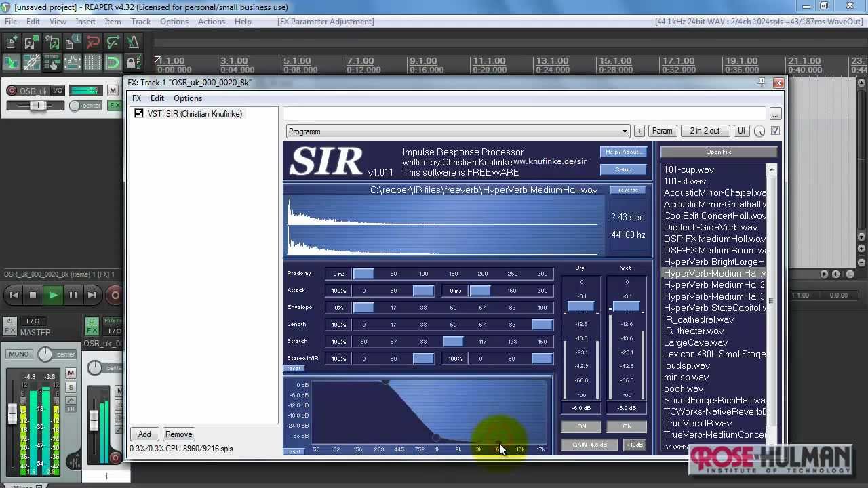Click the plus button beside preset dropdown
The image size is (868, 488).
tap(639, 131)
